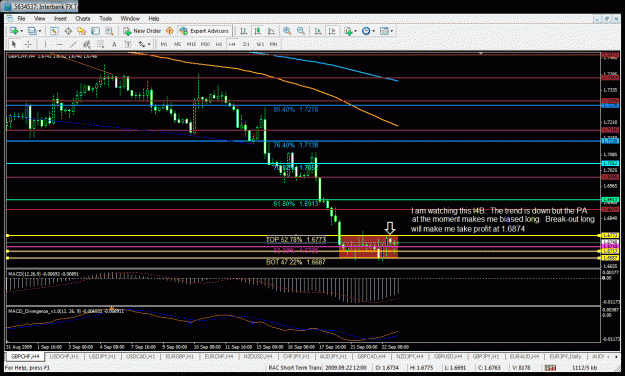Click the chart annotation text about 1.6874
Viewport: 625px width, 376px height.
tap(503, 220)
